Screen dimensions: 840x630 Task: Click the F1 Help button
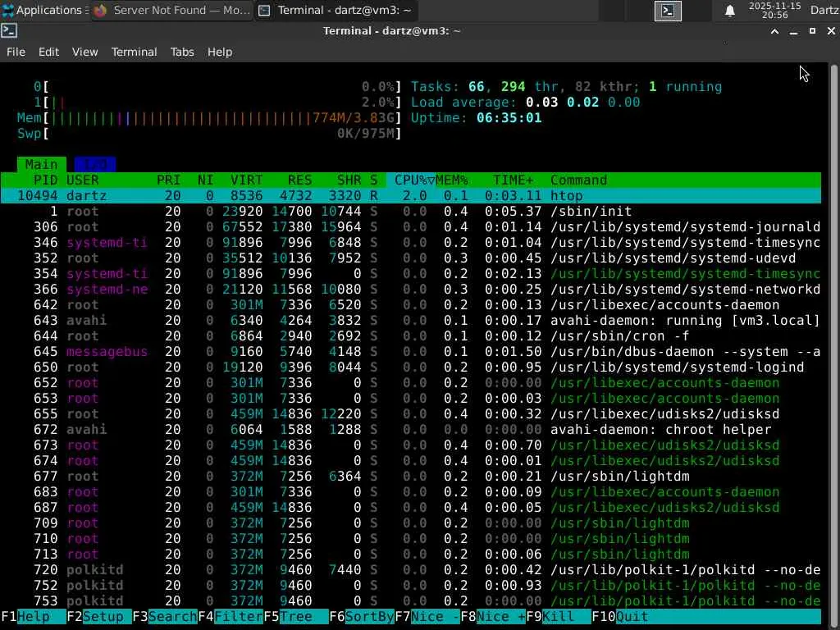33,617
